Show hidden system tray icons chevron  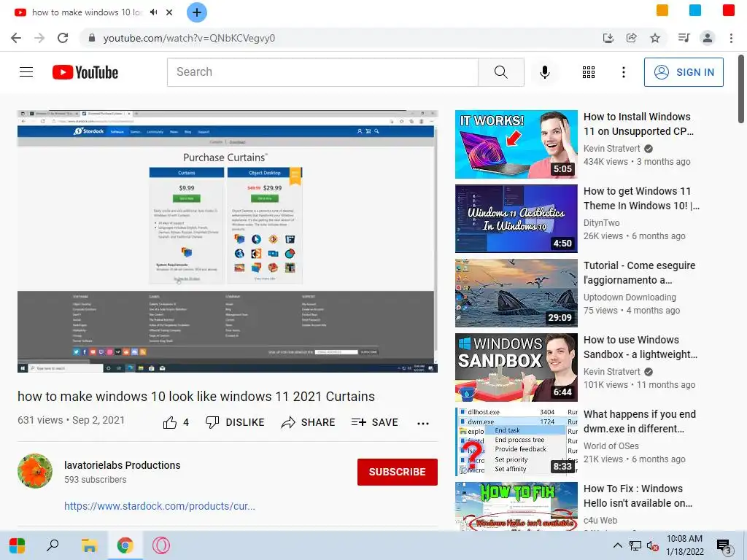click(x=617, y=545)
